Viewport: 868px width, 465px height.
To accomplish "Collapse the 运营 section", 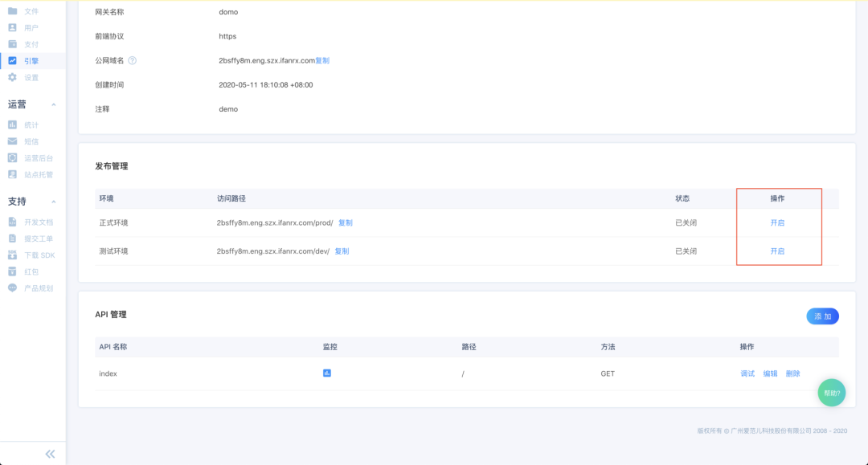I will [54, 104].
